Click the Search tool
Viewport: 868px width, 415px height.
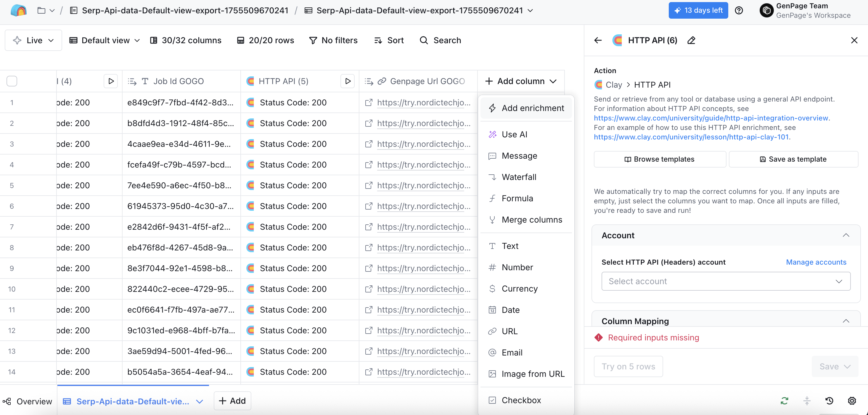click(440, 41)
